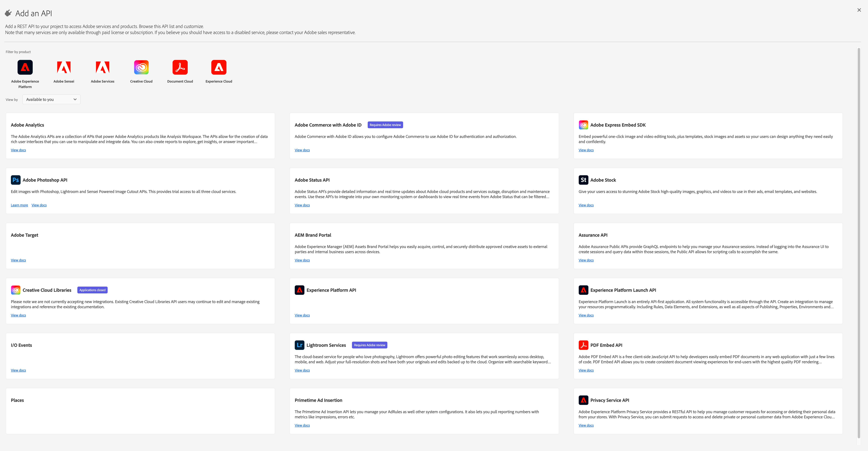Click the Ps icon on Adobe Photoshop API
The image size is (868, 451).
pos(15,180)
